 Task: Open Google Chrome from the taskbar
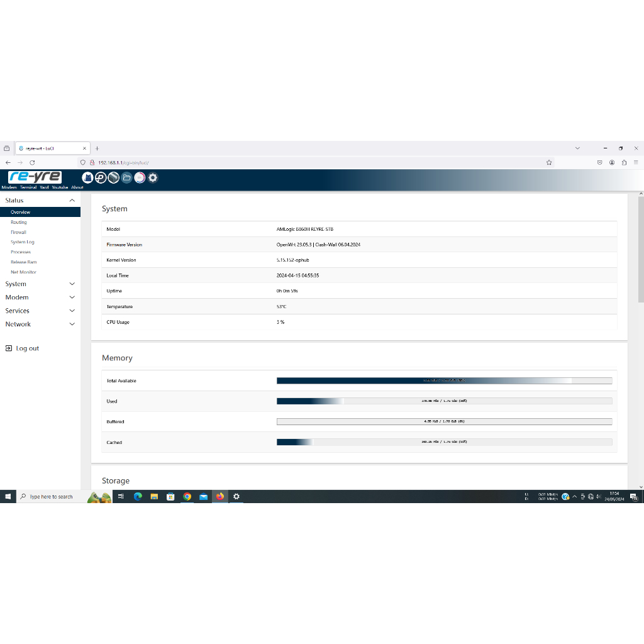click(187, 497)
